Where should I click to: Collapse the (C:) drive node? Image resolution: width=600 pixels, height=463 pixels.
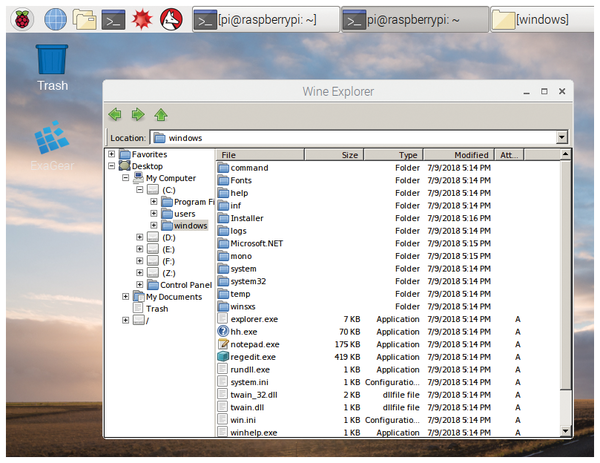[140, 190]
